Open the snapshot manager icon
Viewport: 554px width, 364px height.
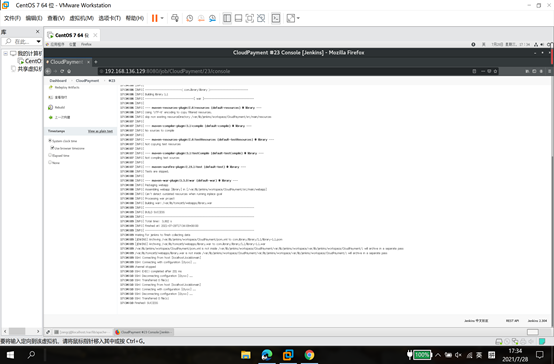pyautogui.click(x=212, y=18)
